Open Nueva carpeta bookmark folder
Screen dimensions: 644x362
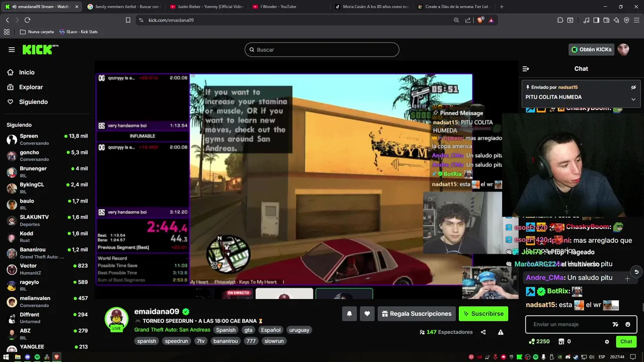point(37,32)
